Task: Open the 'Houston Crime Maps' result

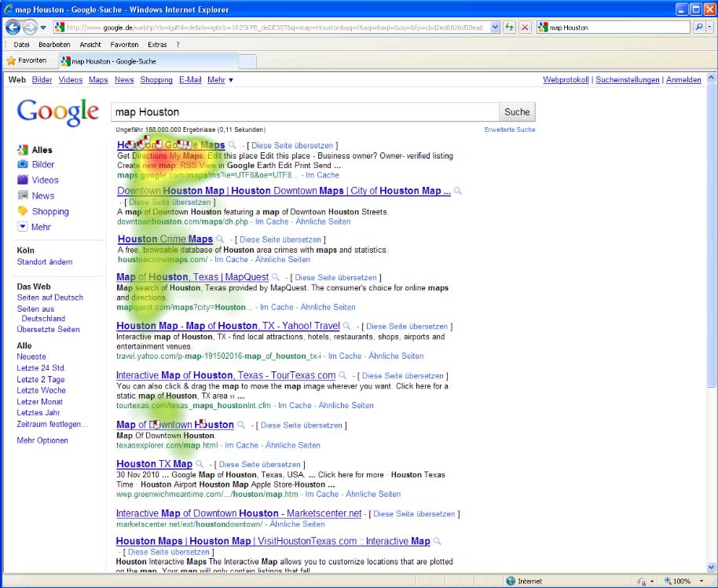Action: click(x=165, y=239)
